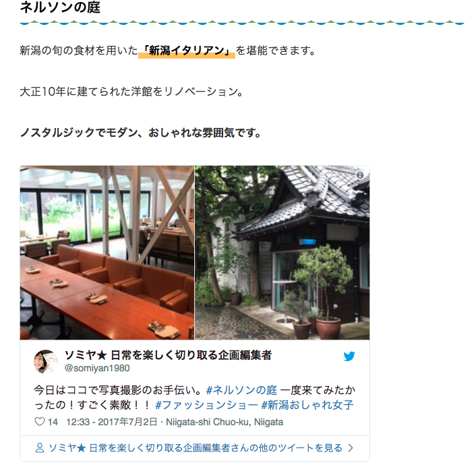Open display name ソミヤ★ 日常を楽しく切り取る企画編集者

(168, 355)
